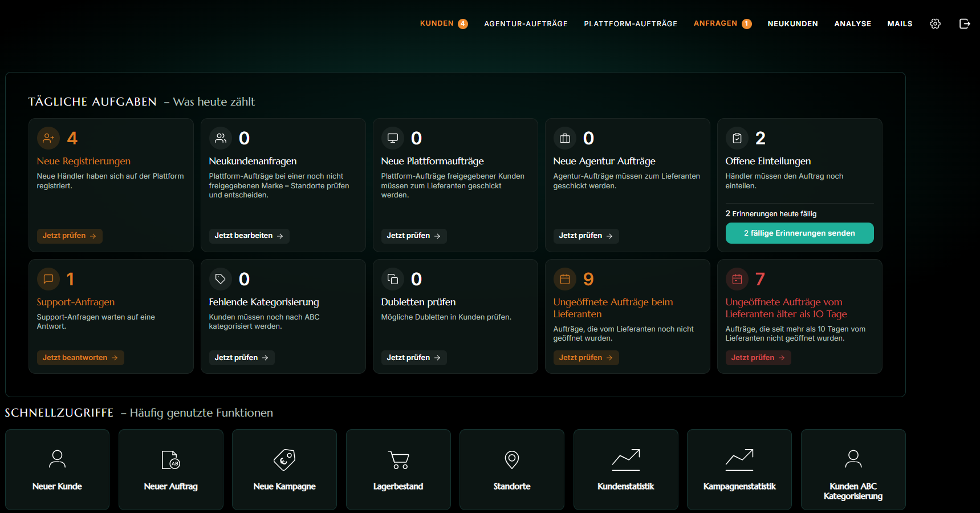Click Jetzt bearbeiten under Neukundenanfragen
The width and height of the screenshot is (980, 513).
249,236
